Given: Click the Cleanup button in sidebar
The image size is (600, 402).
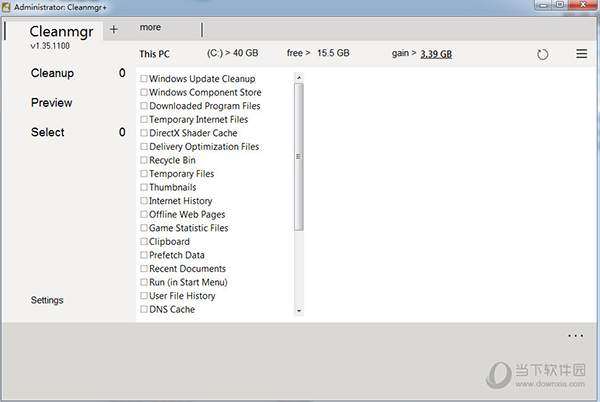Looking at the screenshot, I should (52, 73).
